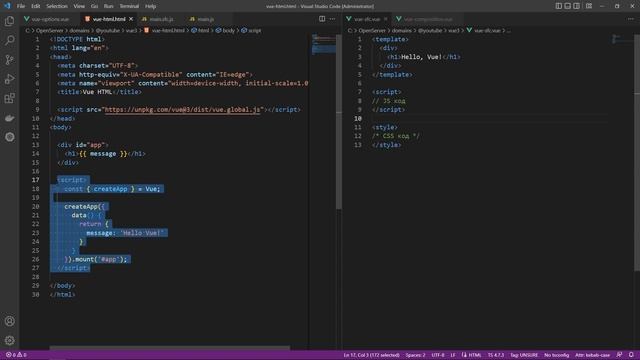Select the vue-sfc.vue tab in right group
The image size is (640, 360).
(367, 19)
